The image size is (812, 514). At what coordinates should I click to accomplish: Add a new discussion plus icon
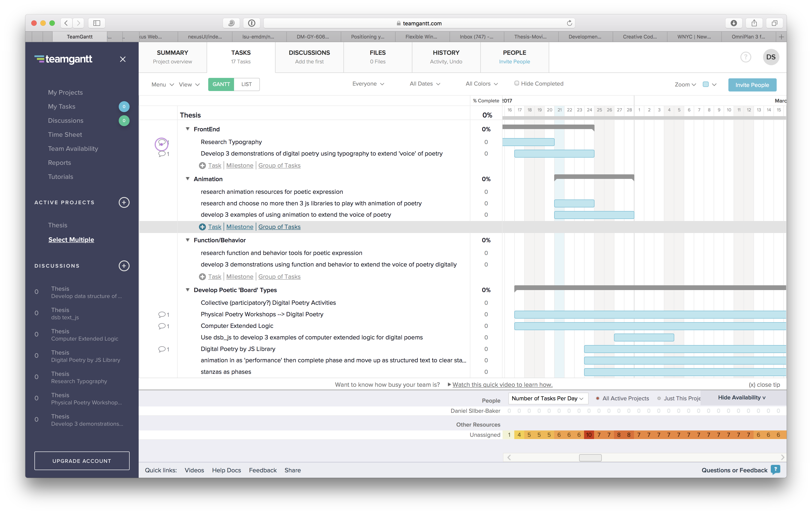124,266
